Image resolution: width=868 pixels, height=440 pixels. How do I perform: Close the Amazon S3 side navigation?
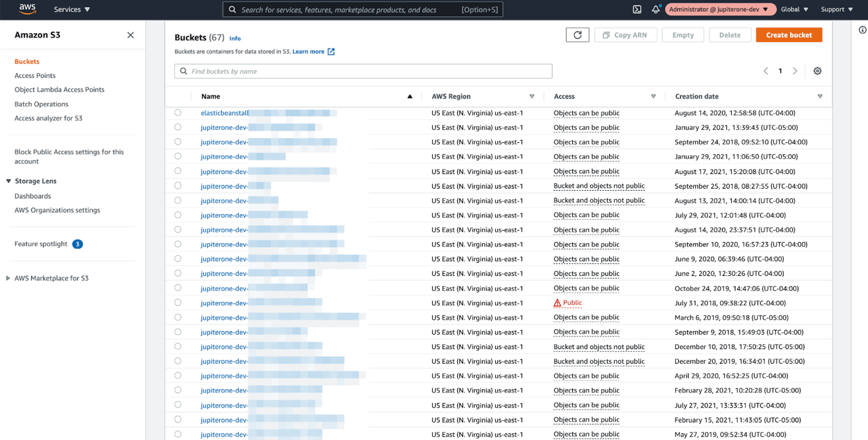130,35
